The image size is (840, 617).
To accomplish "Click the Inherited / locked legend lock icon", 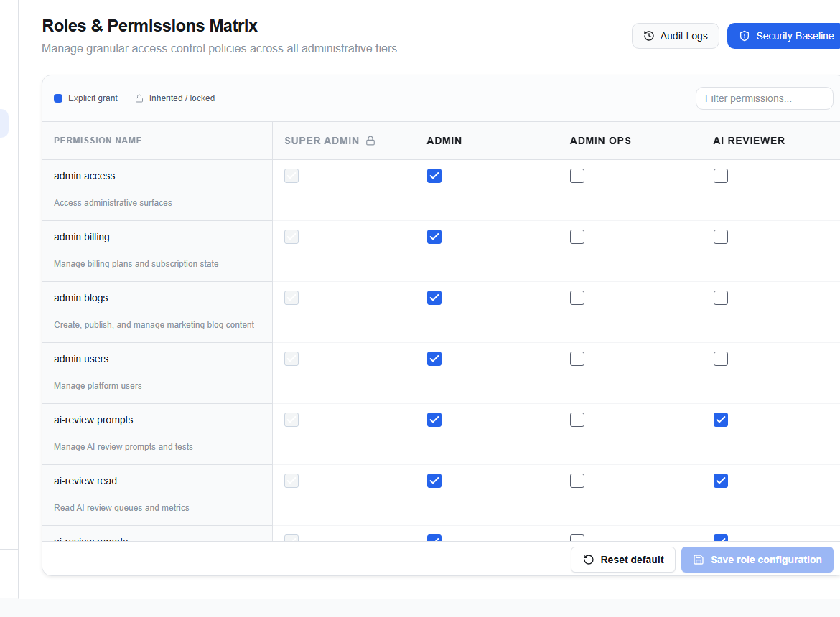I will click(x=139, y=98).
